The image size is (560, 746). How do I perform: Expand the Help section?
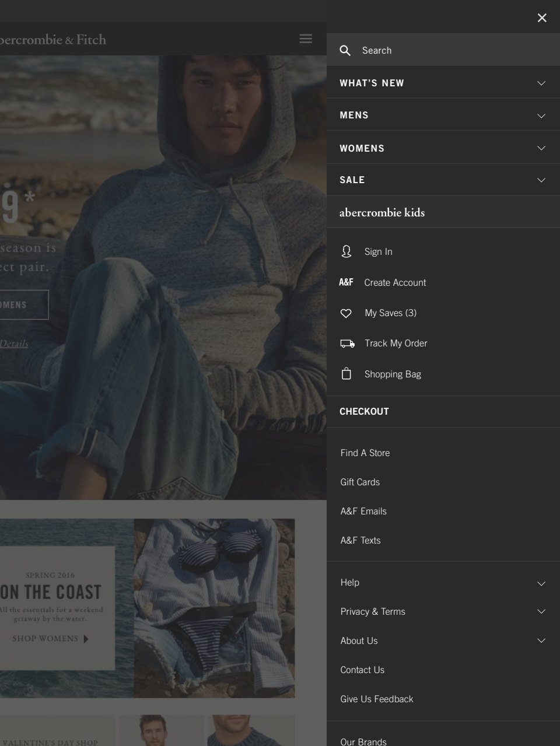[541, 583]
